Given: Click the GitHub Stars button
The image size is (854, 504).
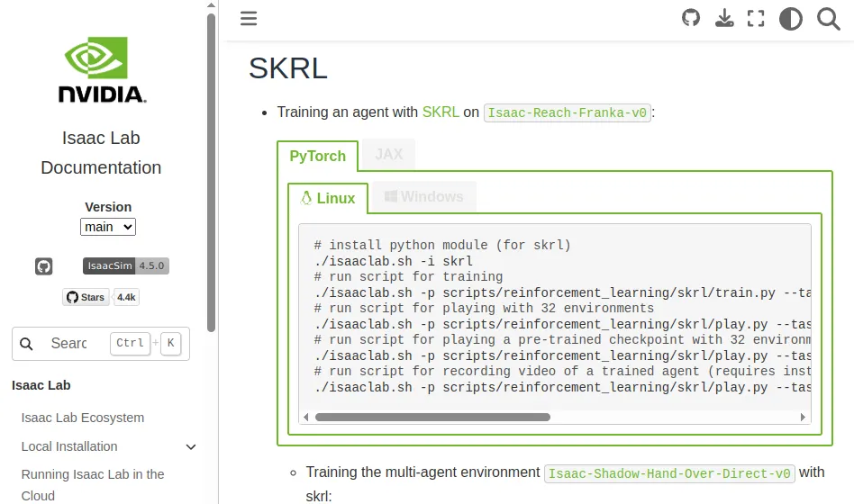Looking at the screenshot, I should 86,297.
